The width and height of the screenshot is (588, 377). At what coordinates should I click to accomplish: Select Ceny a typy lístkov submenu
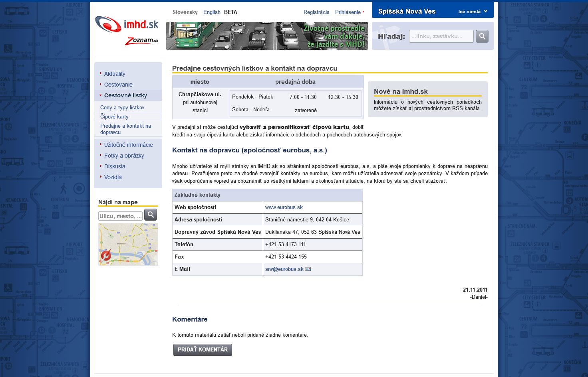click(x=122, y=108)
